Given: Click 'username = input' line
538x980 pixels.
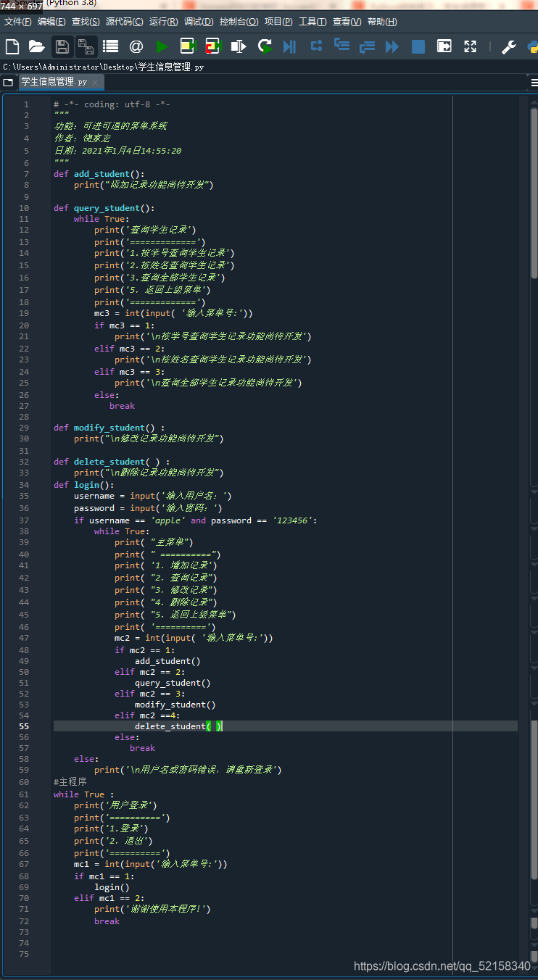Looking at the screenshot, I should pyautogui.click(x=153, y=496).
